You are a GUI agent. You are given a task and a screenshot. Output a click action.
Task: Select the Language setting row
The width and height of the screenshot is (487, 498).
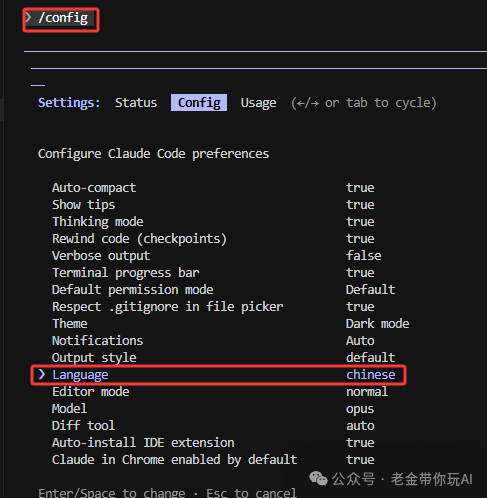(219, 375)
